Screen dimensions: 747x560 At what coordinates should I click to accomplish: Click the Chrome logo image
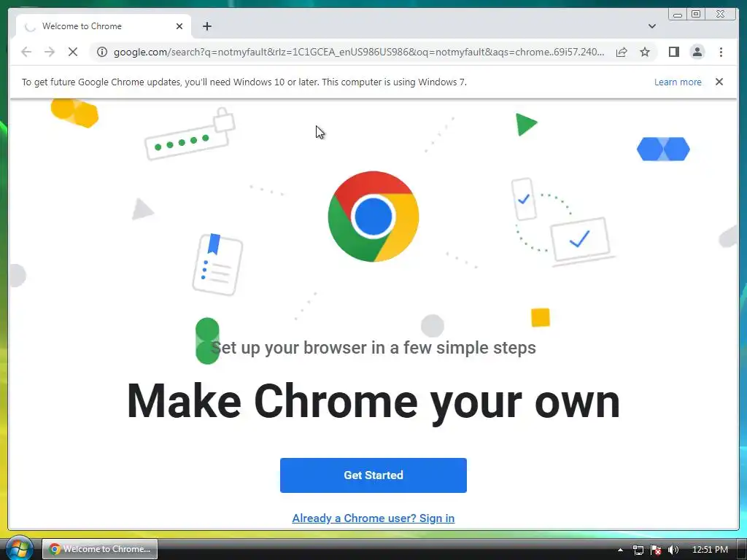pos(373,216)
